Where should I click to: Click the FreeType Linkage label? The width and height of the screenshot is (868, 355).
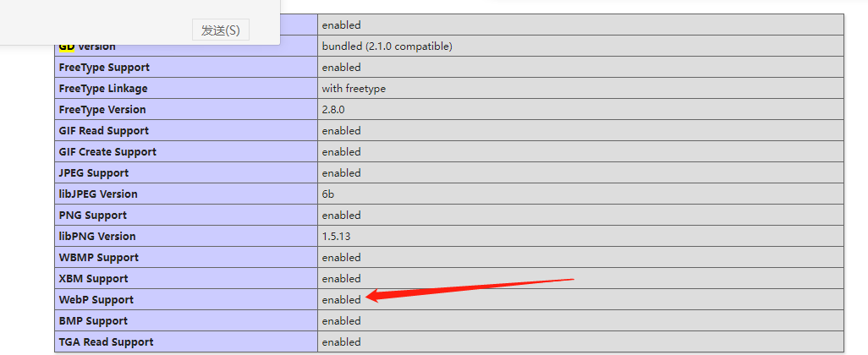tap(103, 89)
